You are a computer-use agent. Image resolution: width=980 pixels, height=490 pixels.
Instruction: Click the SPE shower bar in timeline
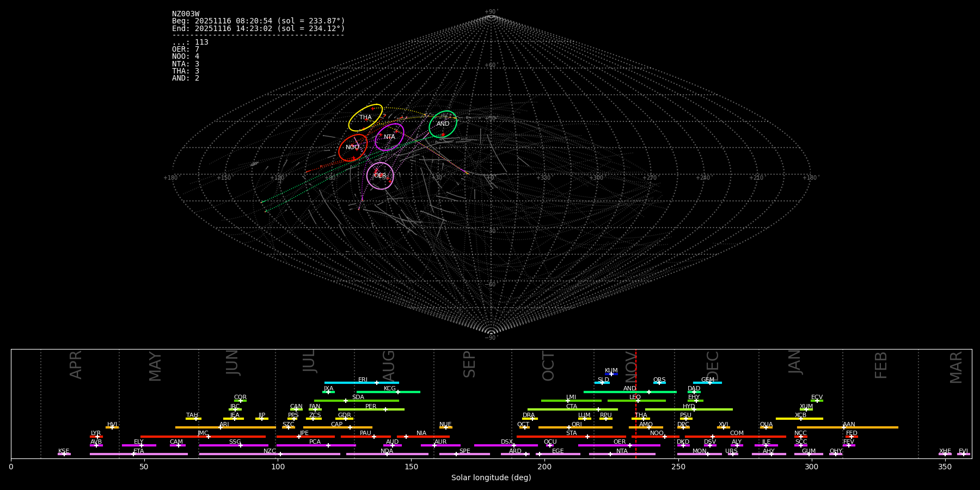point(464,454)
